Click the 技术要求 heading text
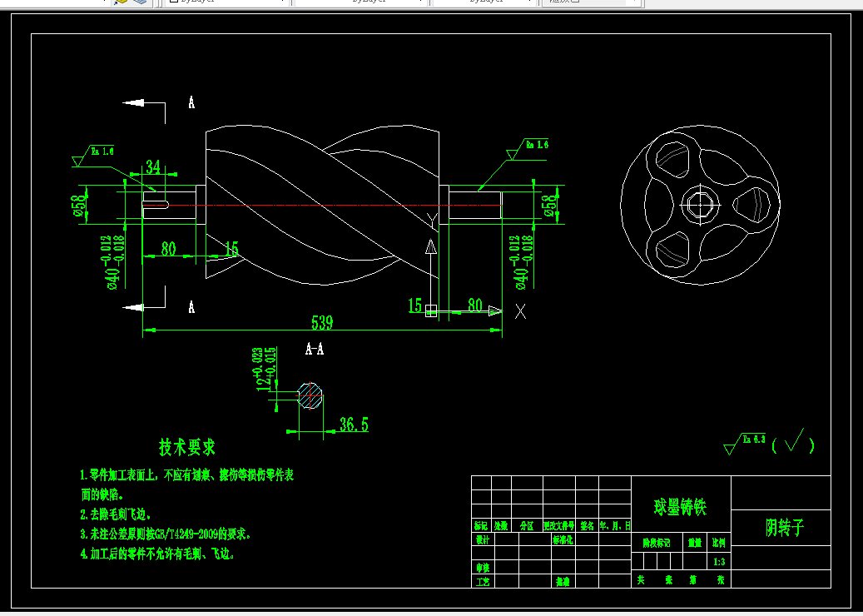863x616 pixels. 186,447
